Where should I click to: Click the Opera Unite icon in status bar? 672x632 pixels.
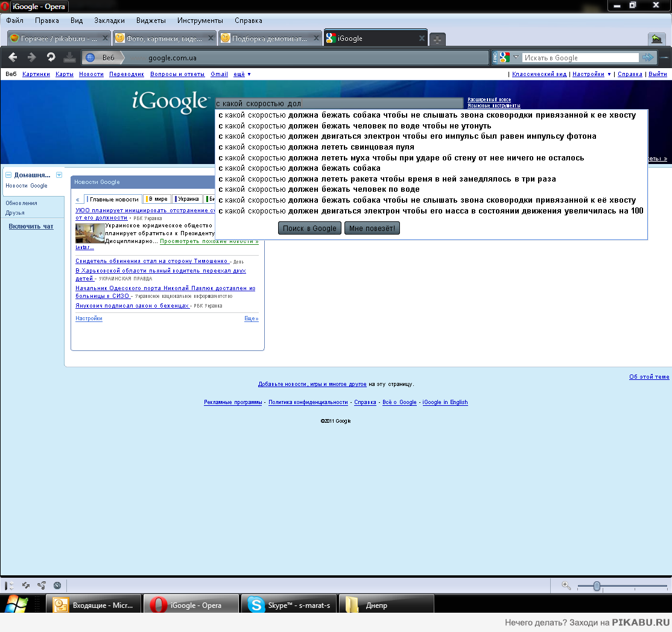[42, 586]
